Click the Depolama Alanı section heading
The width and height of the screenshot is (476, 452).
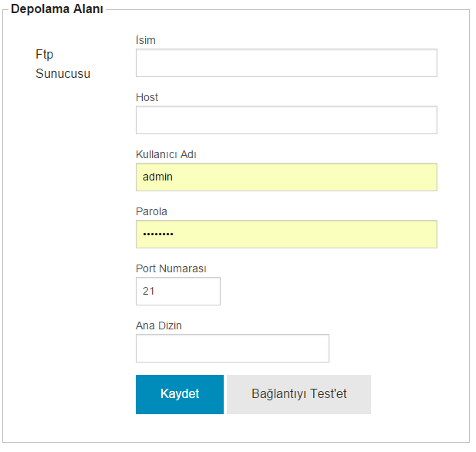(57, 8)
